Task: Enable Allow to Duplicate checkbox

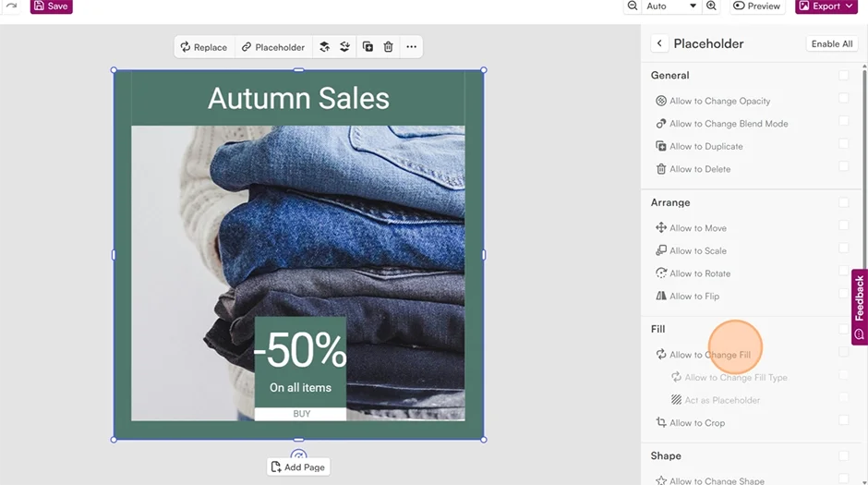Action: [844, 143]
